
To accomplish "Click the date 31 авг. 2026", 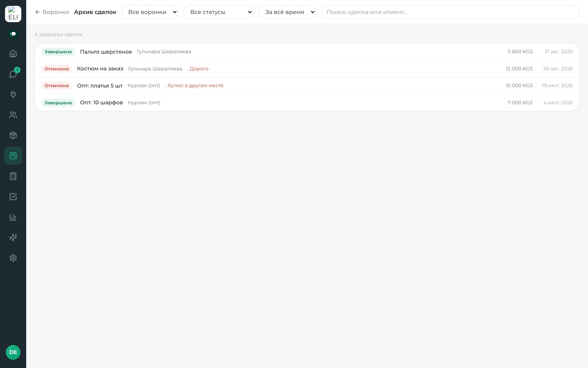I will (x=559, y=52).
